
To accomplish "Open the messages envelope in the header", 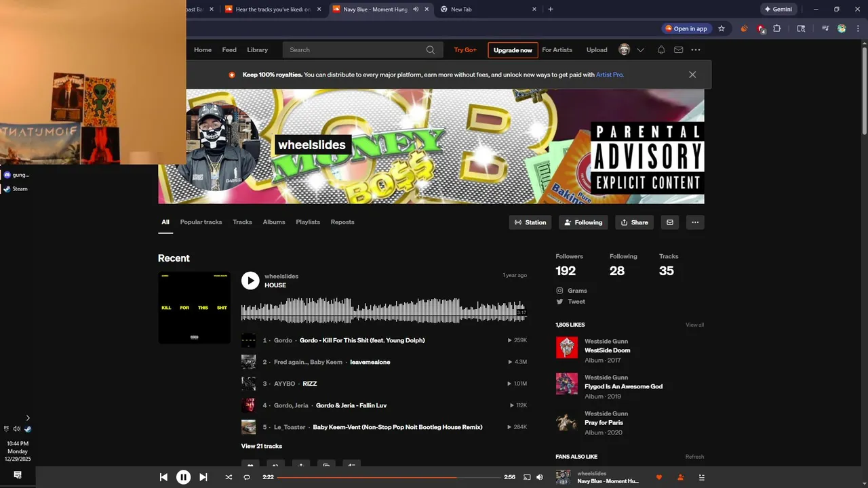I will tap(678, 49).
